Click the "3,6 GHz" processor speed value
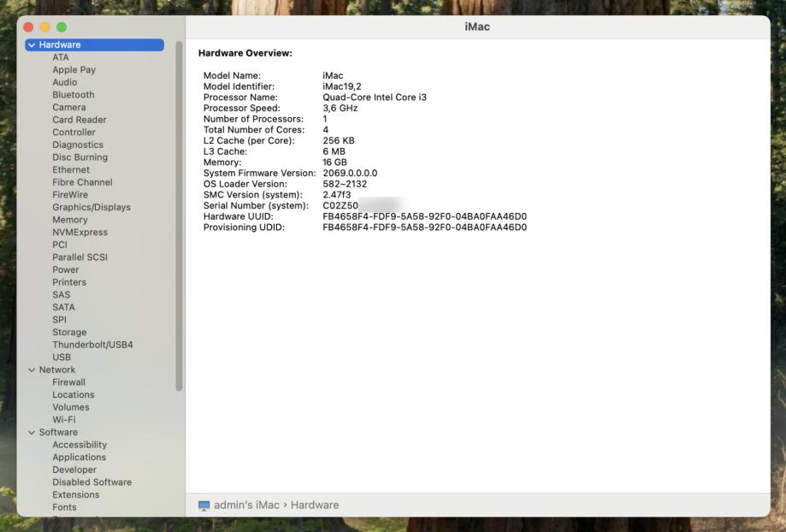Image resolution: width=786 pixels, height=532 pixels. click(x=340, y=109)
